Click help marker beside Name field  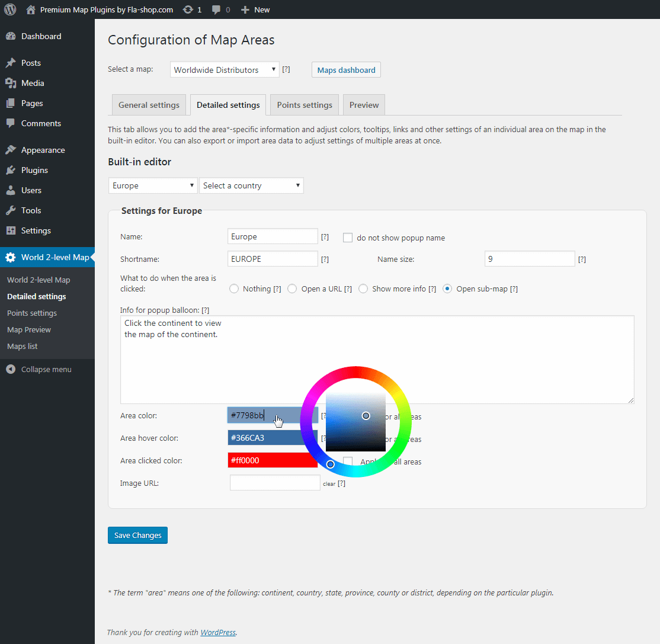[325, 237]
